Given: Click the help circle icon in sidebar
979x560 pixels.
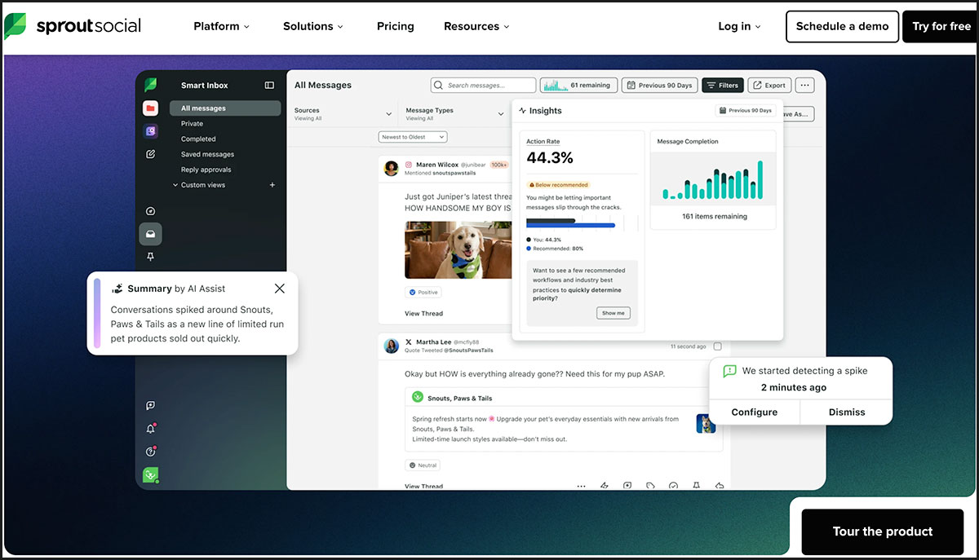Looking at the screenshot, I should [x=150, y=452].
